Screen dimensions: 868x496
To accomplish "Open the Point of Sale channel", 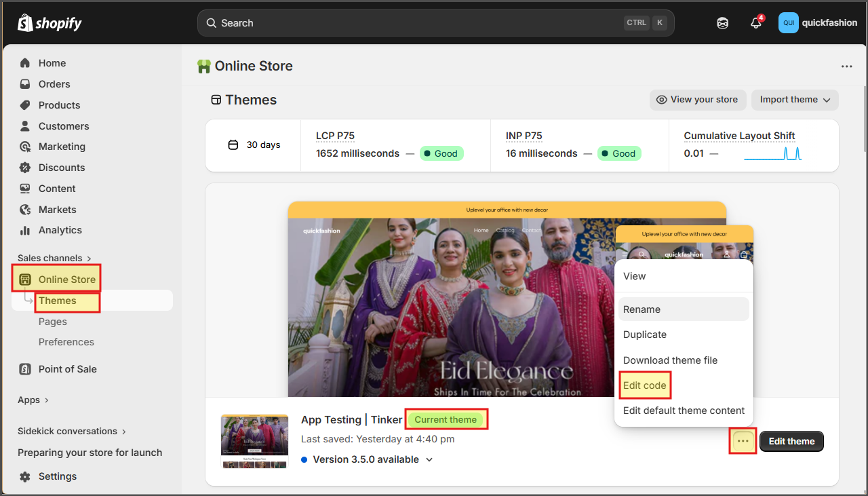I will pos(67,369).
